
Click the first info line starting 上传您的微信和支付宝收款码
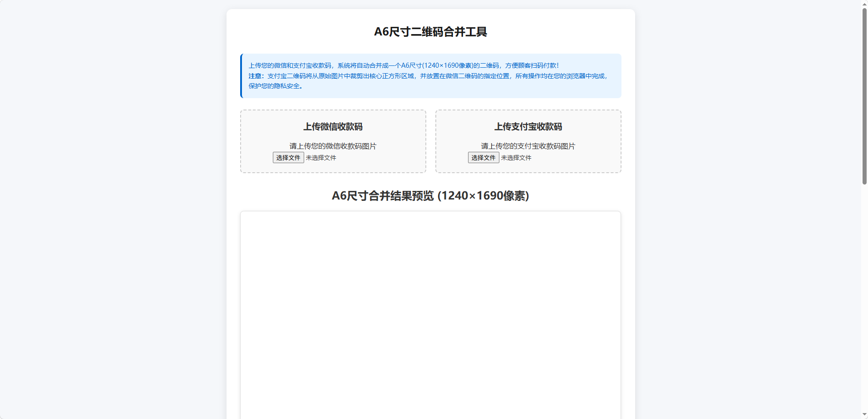(404, 65)
